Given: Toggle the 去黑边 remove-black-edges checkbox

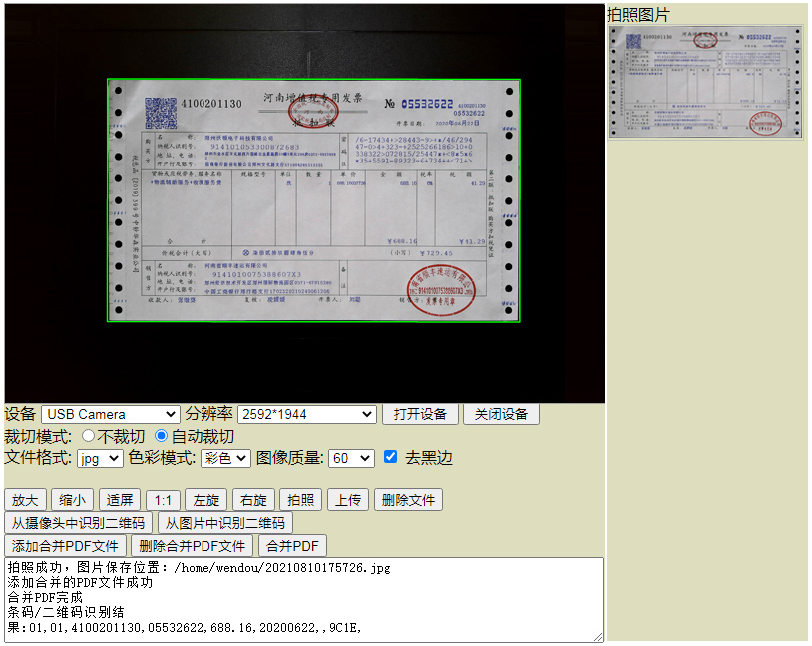Looking at the screenshot, I should tap(389, 458).
